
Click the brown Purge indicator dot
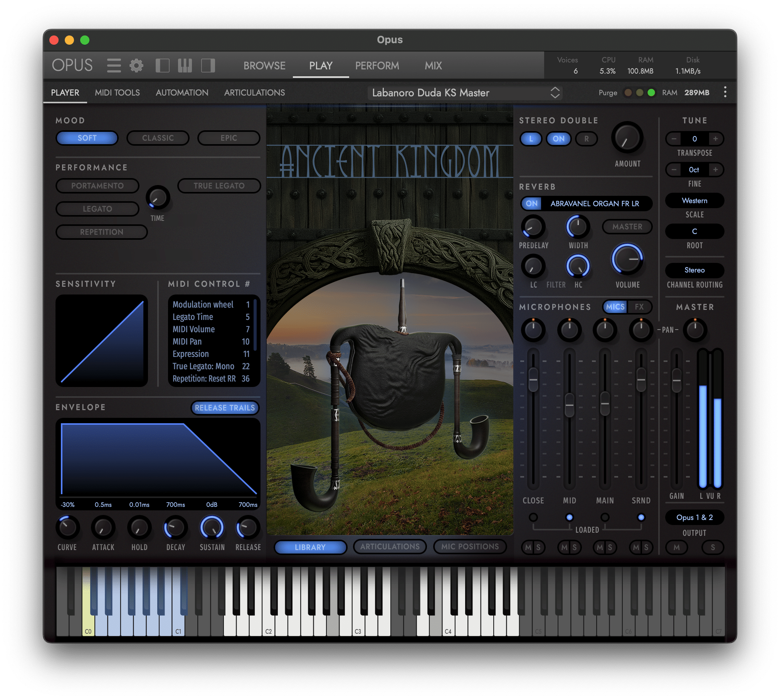[628, 93]
